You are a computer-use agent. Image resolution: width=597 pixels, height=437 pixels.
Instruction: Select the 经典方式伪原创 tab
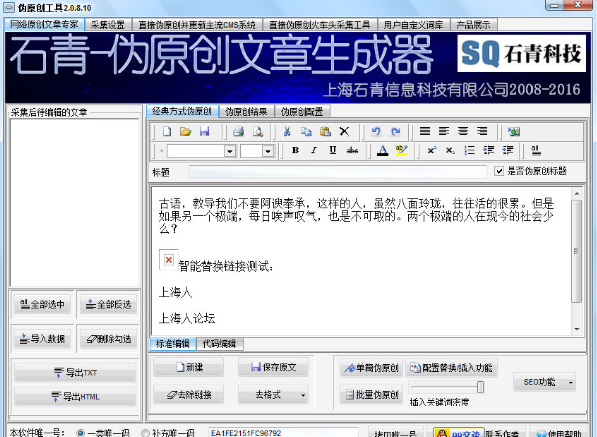point(182,111)
